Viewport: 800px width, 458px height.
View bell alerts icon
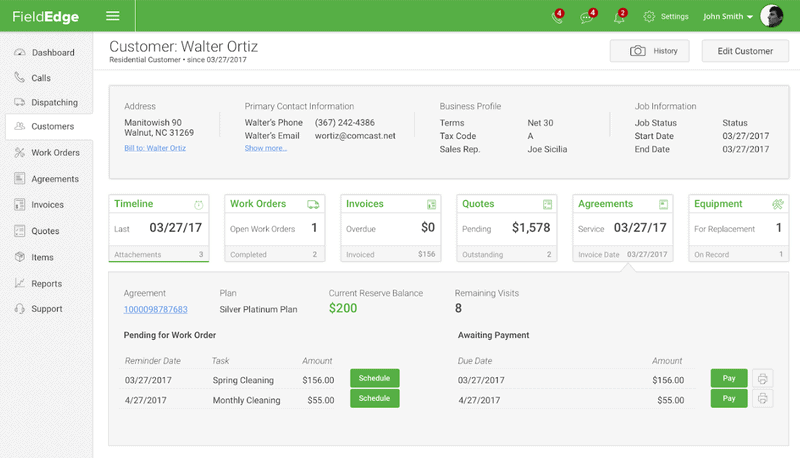point(619,17)
